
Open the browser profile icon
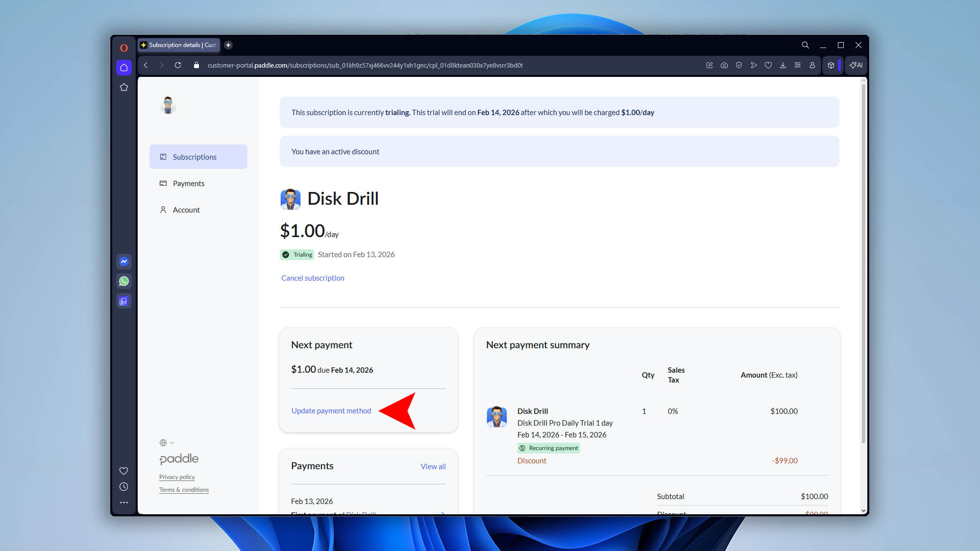pyautogui.click(x=812, y=65)
